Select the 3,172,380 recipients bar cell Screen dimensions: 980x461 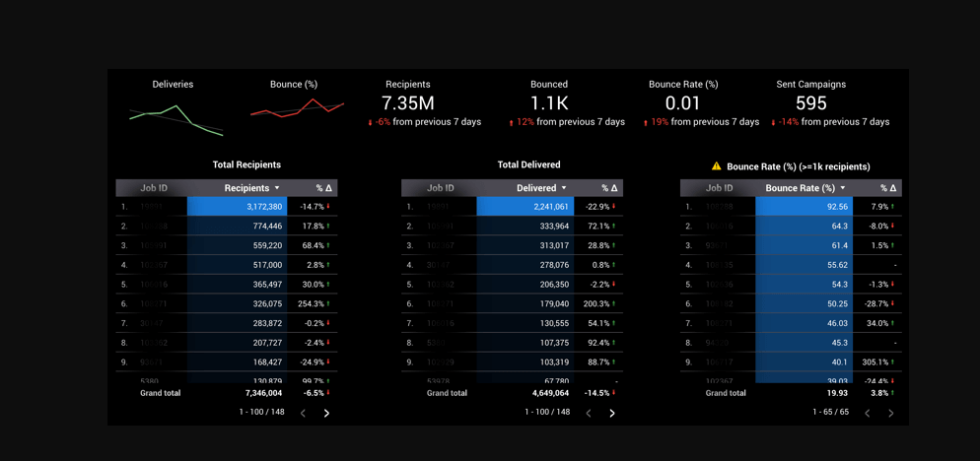[x=237, y=207]
